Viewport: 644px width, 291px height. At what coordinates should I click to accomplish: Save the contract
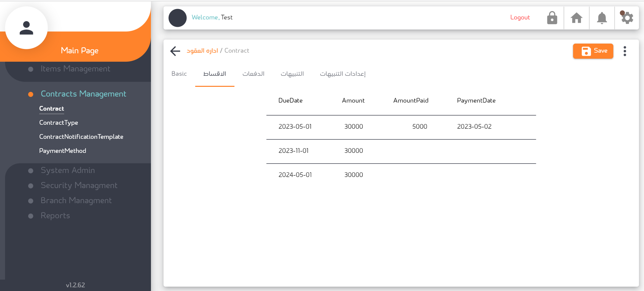click(593, 51)
